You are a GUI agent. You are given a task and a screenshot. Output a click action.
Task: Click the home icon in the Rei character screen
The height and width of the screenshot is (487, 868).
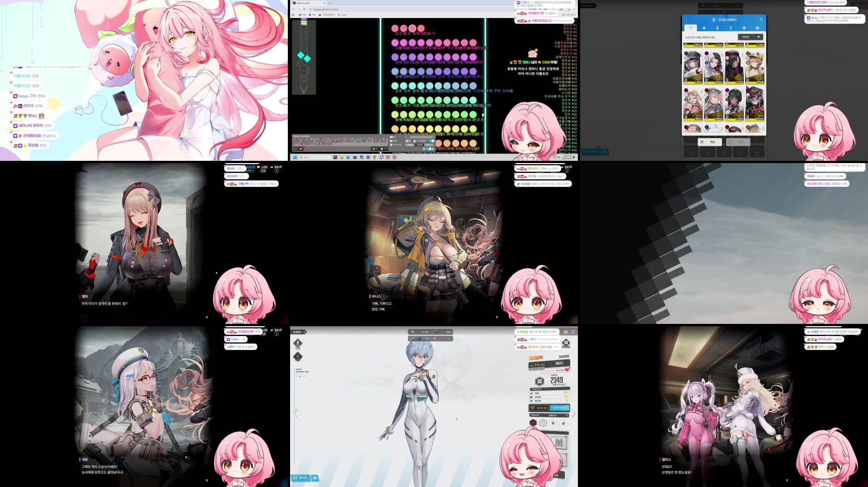click(315, 478)
